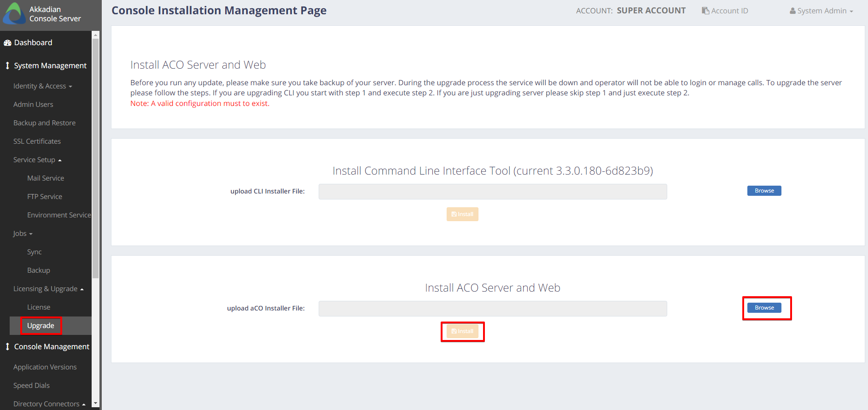The width and height of the screenshot is (868, 410).
Task: Click the sidebar scrollbar up arrow
Action: [95, 35]
